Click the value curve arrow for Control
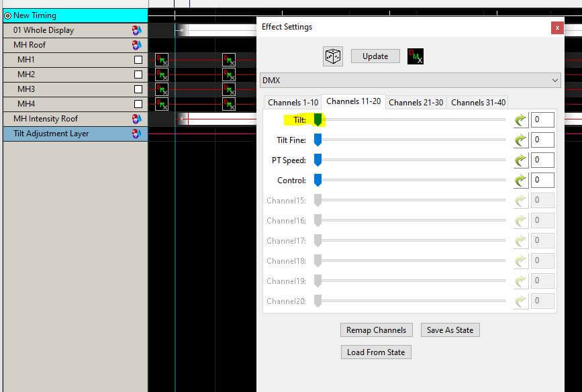Viewport: 582px width, 392px height. (521, 181)
